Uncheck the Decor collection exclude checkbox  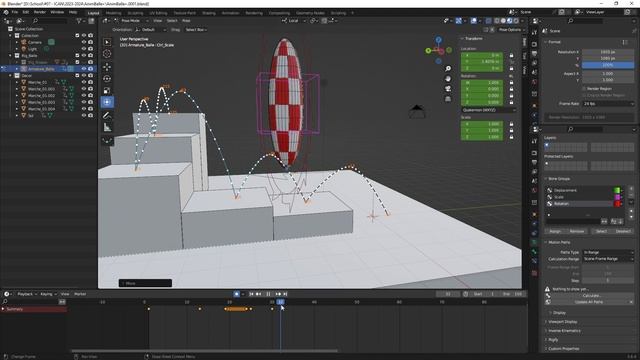77,76
